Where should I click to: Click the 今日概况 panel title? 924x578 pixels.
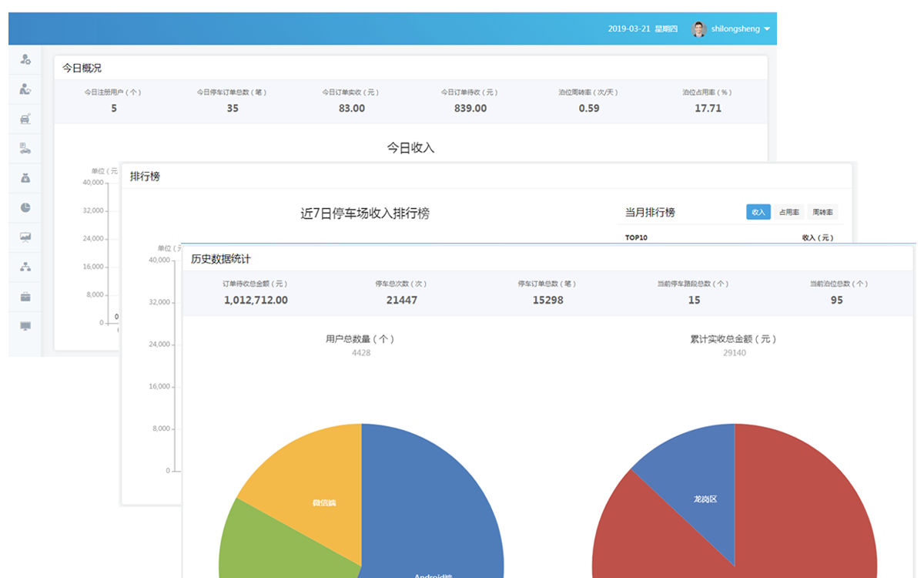point(82,68)
